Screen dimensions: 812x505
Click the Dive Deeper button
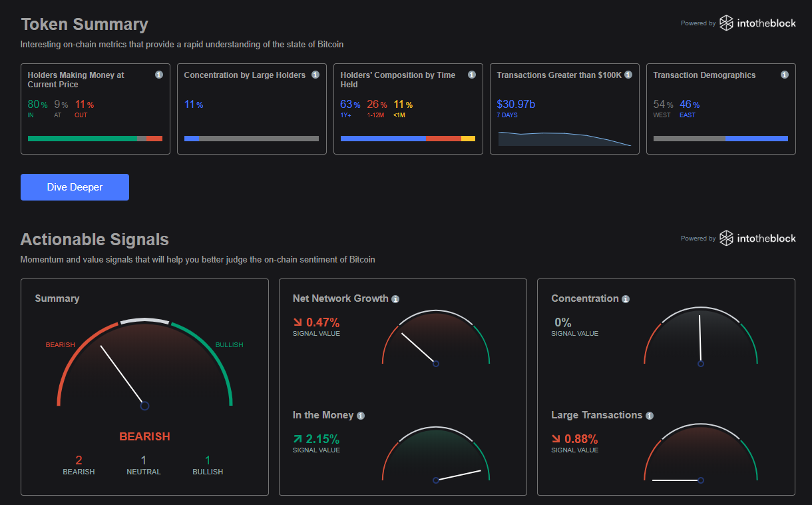[x=75, y=187]
